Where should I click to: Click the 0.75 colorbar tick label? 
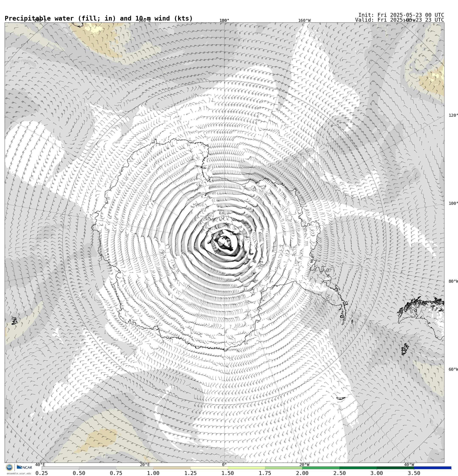coord(116,473)
